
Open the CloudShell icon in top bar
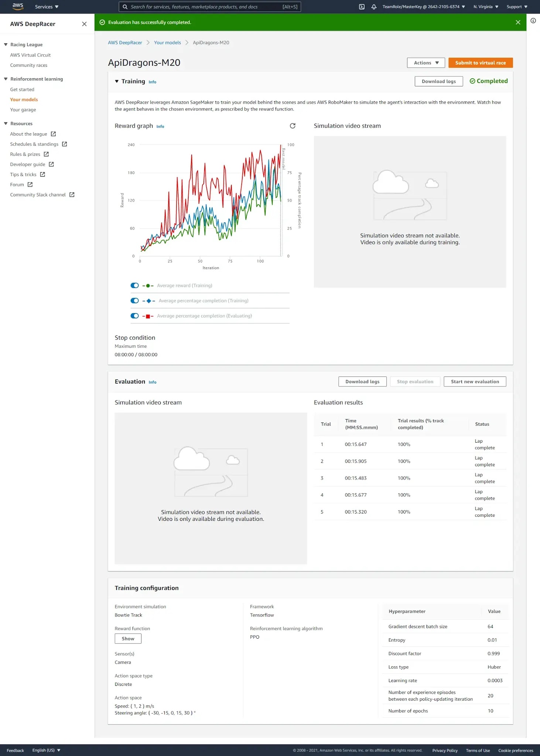pyautogui.click(x=362, y=7)
